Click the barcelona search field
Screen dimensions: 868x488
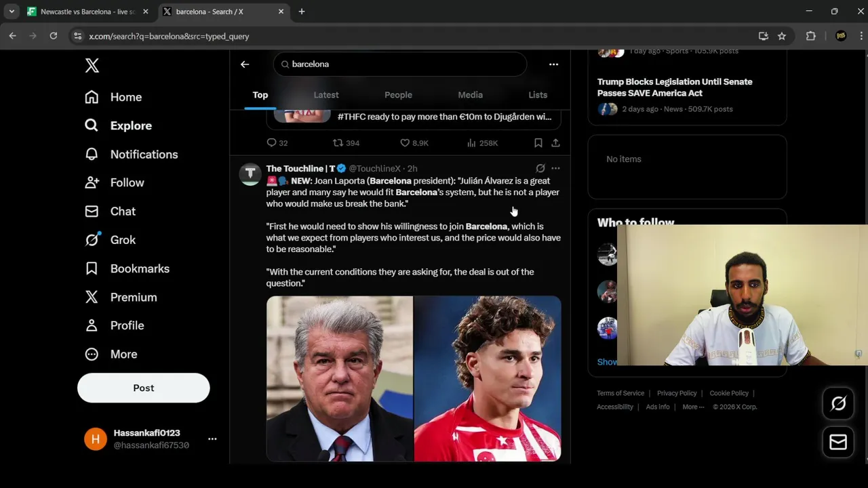click(x=400, y=64)
